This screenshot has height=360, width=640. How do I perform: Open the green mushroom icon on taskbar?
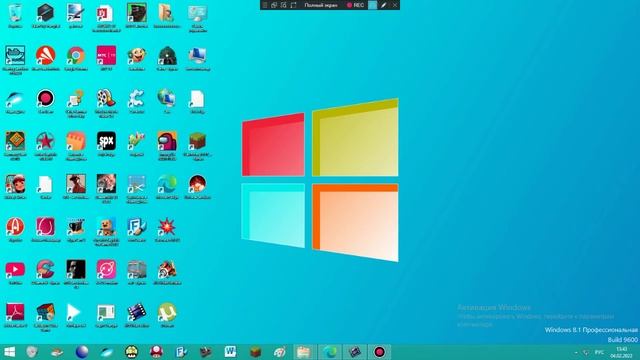coord(131,352)
